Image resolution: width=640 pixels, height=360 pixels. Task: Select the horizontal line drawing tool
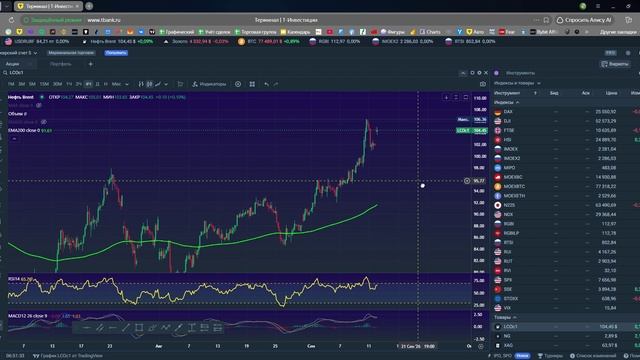pyautogui.click(x=87, y=327)
